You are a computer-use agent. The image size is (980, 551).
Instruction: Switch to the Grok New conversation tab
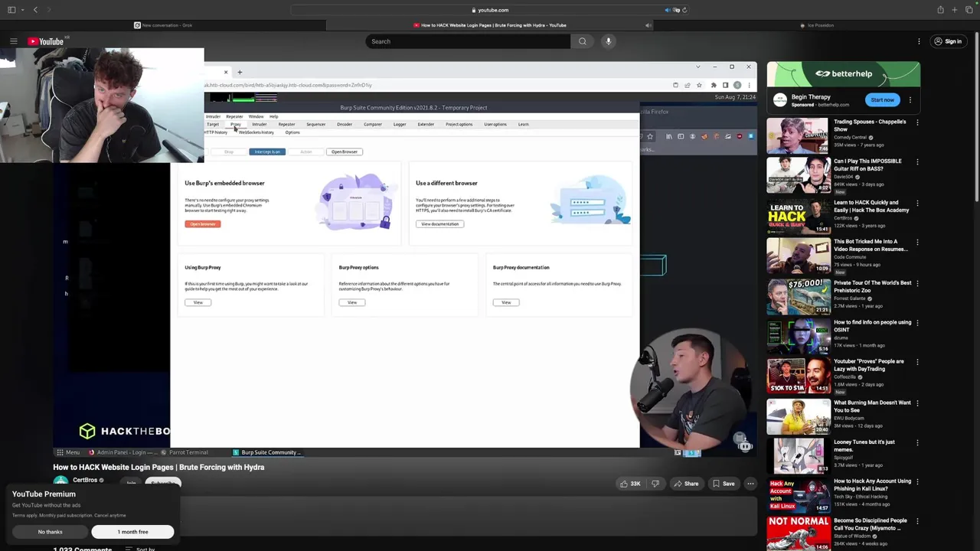[x=163, y=25]
